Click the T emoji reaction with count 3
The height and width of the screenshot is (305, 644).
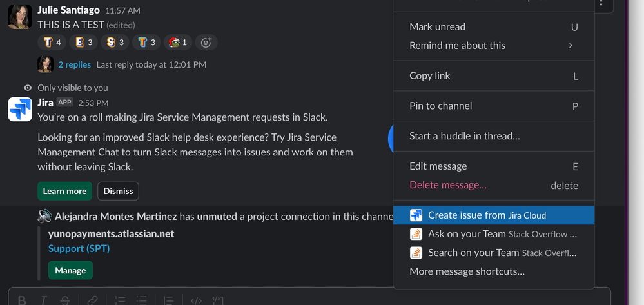(x=146, y=43)
